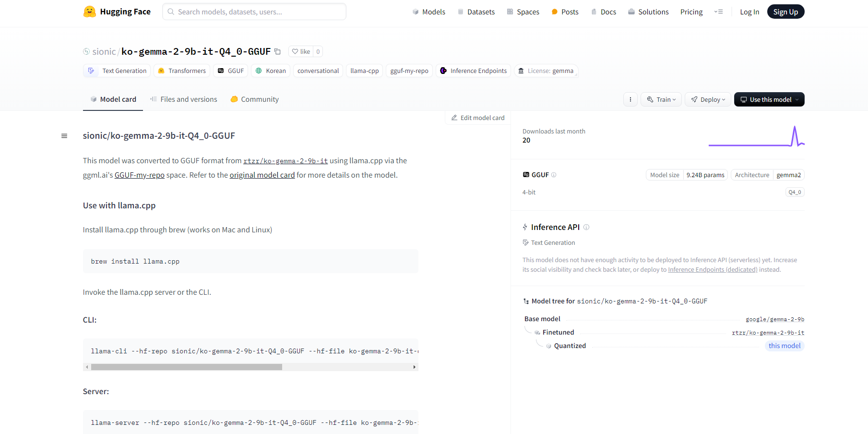Click the downloads last month chart
Viewport: 868px width, 434px height.
tap(757, 136)
